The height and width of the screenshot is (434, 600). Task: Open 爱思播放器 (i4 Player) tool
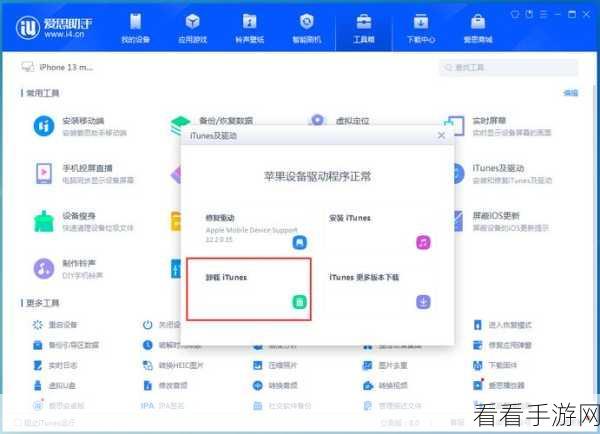[x=499, y=385]
